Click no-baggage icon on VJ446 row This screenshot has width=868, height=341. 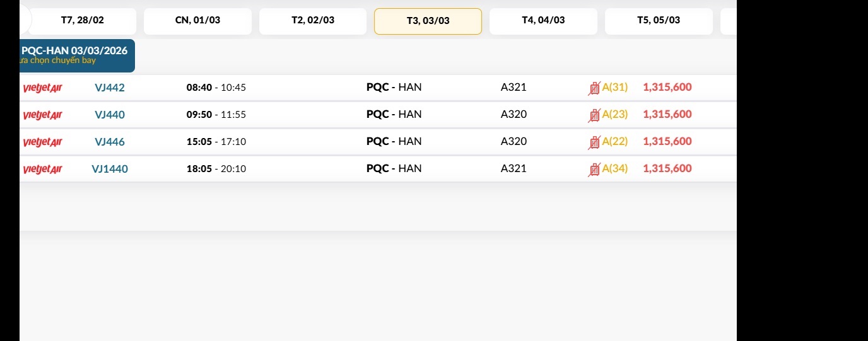tap(594, 142)
